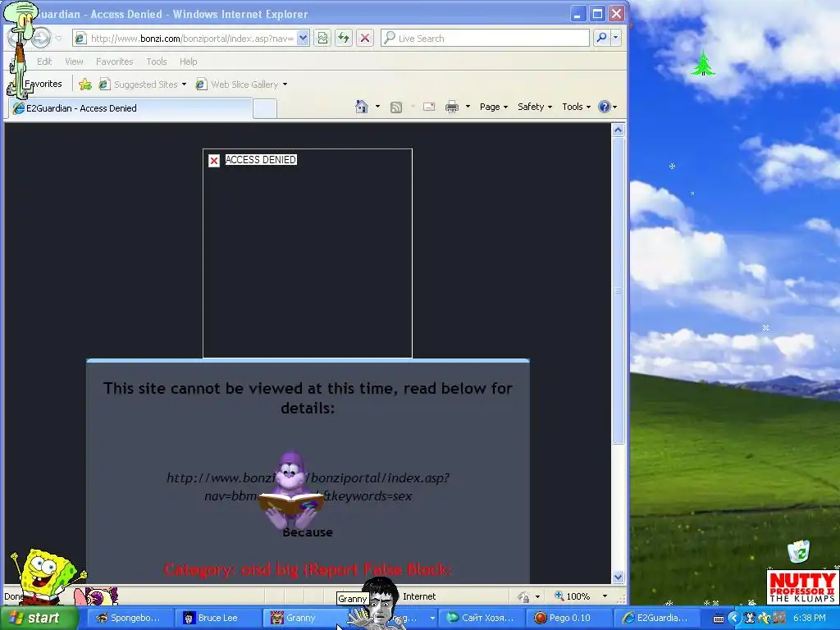This screenshot has width=840, height=630.
Task: Click the on-screen keyboard tray icon
Action: click(719, 619)
